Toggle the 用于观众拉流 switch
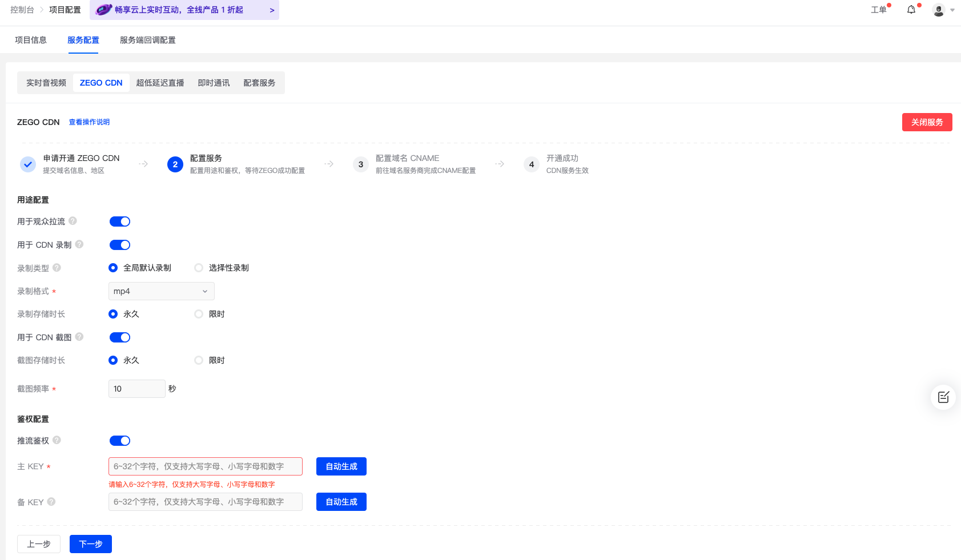Screen dimensions: 961x560 click(x=120, y=221)
